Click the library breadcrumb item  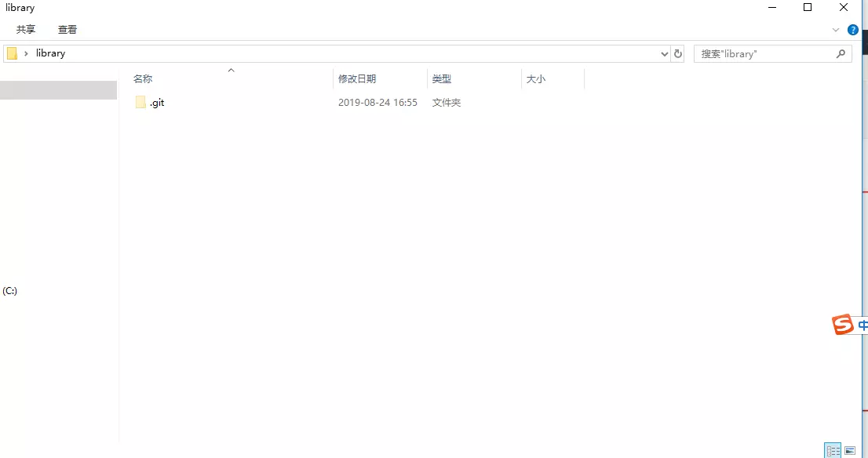(x=50, y=53)
